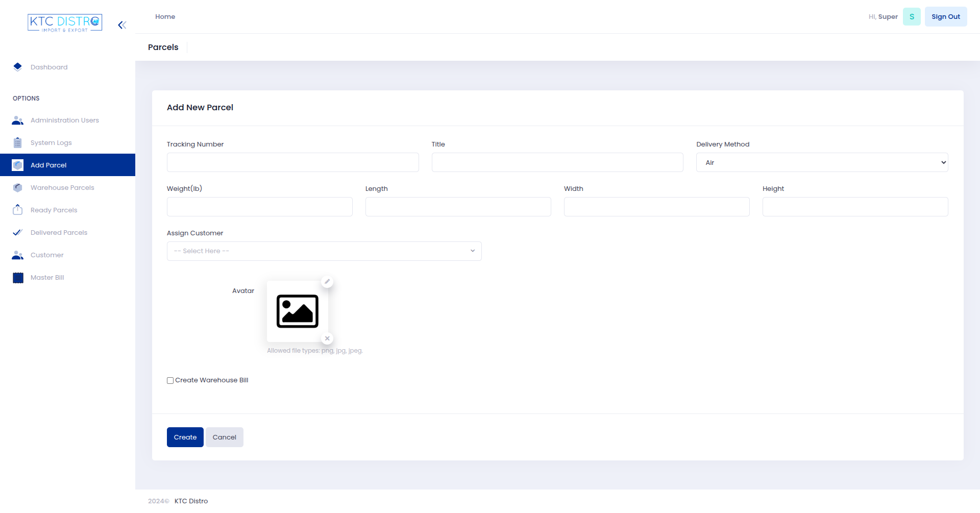The width and height of the screenshot is (980, 513).
Task: Click the Delivered Parcels checkmark icon
Action: 18,232
